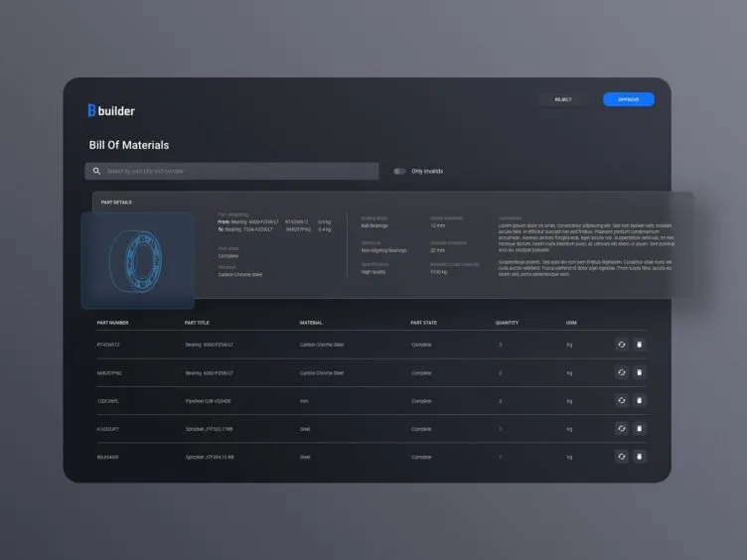Sort by the UOM column header
Image resolution: width=747 pixels, height=560 pixels.
(571, 323)
